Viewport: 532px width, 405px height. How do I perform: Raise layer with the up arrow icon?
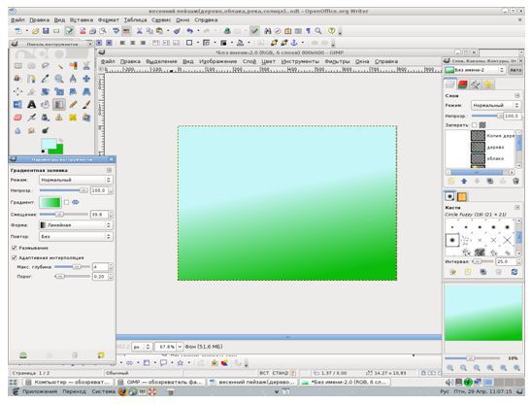(464, 182)
